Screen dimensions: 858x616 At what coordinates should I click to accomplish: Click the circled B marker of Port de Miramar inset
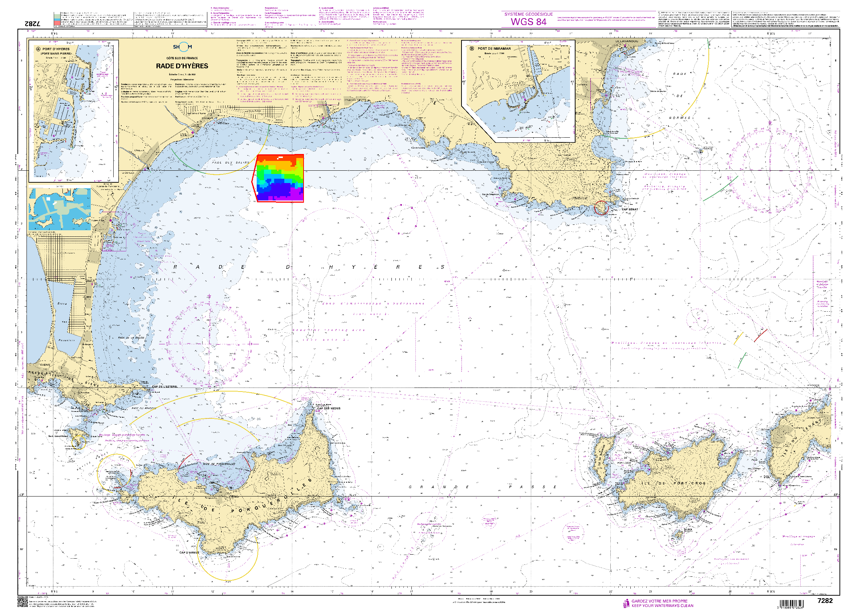click(471, 48)
